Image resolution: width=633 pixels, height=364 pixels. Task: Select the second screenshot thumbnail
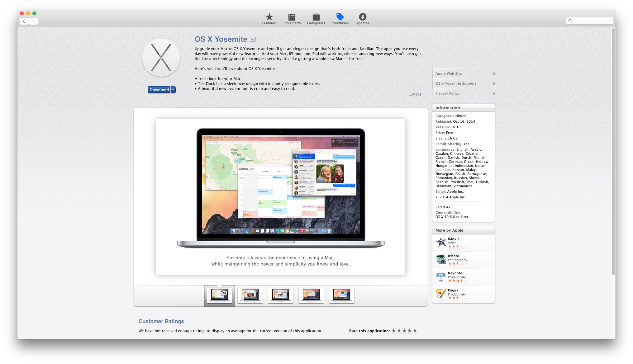pos(250,295)
